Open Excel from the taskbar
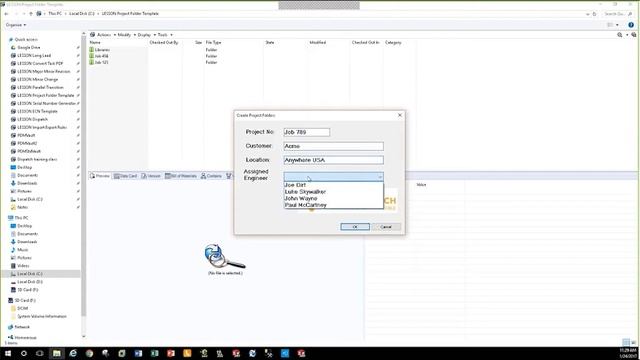 coord(155,353)
